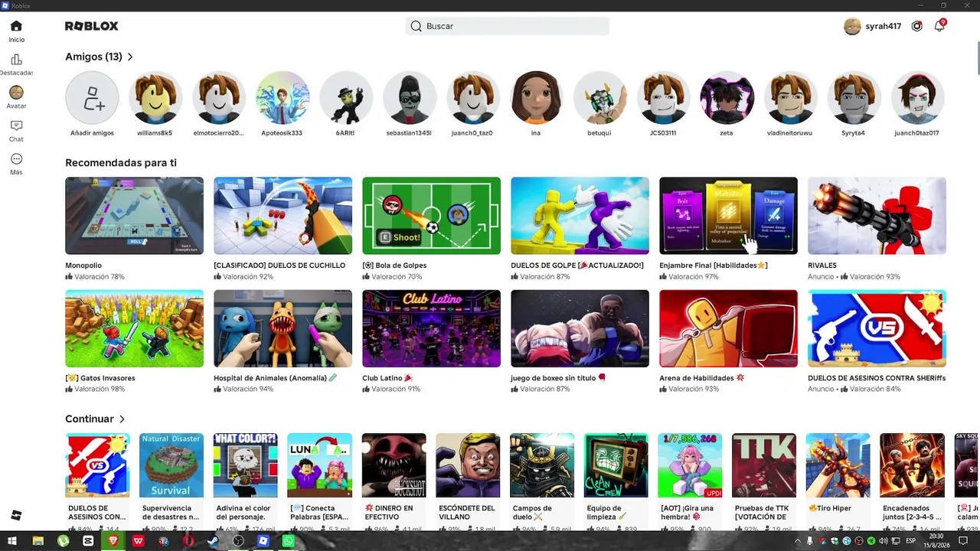
Task: Open the Más menu in sidebar
Action: 16,163
